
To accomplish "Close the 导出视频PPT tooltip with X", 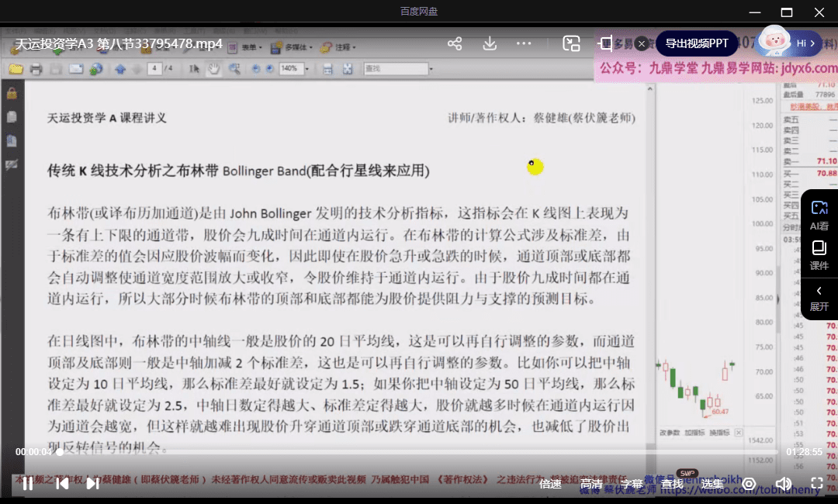I will 642,43.
